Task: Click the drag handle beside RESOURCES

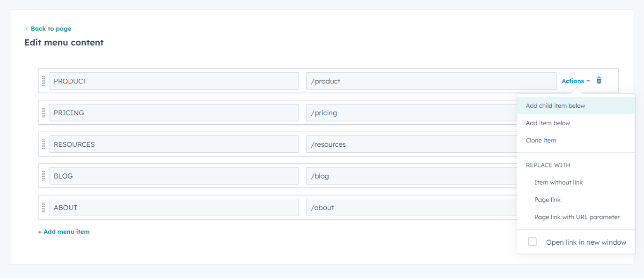Action: click(43, 144)
